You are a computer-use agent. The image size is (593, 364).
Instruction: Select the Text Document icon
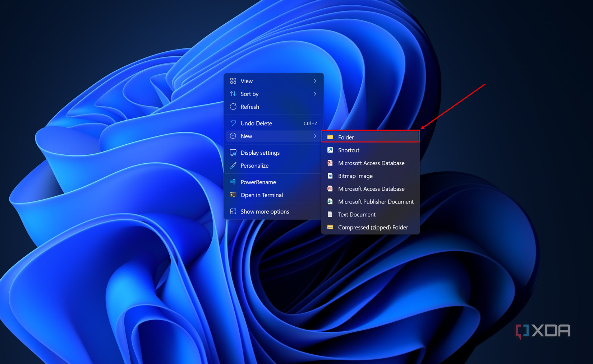click(330, 214)
